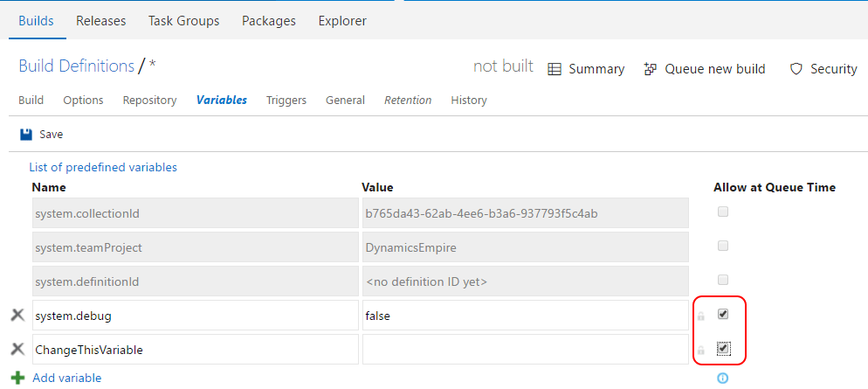868x389 pixels.
Task: Click the Build Definitions breadcrumb link
Action: (x=76, y=66)
